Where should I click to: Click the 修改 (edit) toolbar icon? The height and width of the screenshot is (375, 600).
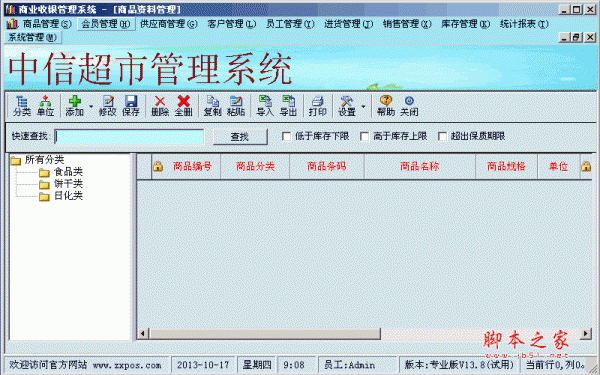[108, 106]
